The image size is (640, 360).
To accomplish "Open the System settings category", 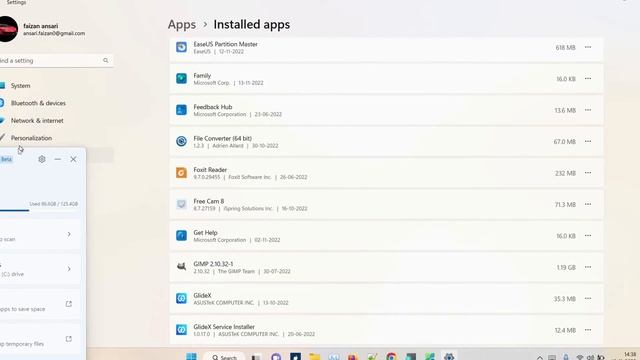I will point(20,86).
